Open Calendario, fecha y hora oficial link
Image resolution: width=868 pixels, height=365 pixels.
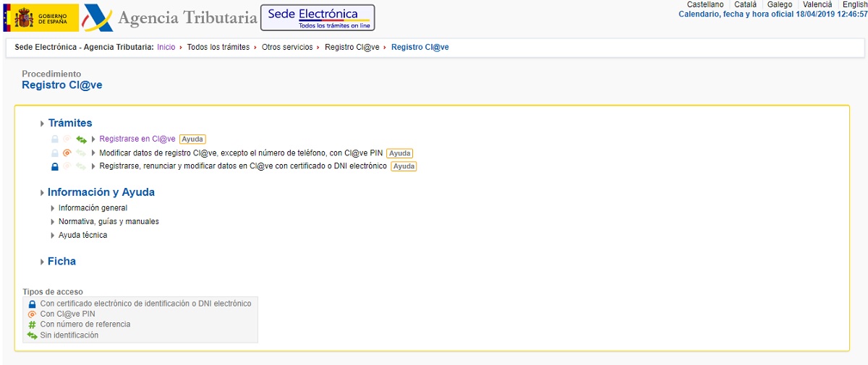point(773,14)
